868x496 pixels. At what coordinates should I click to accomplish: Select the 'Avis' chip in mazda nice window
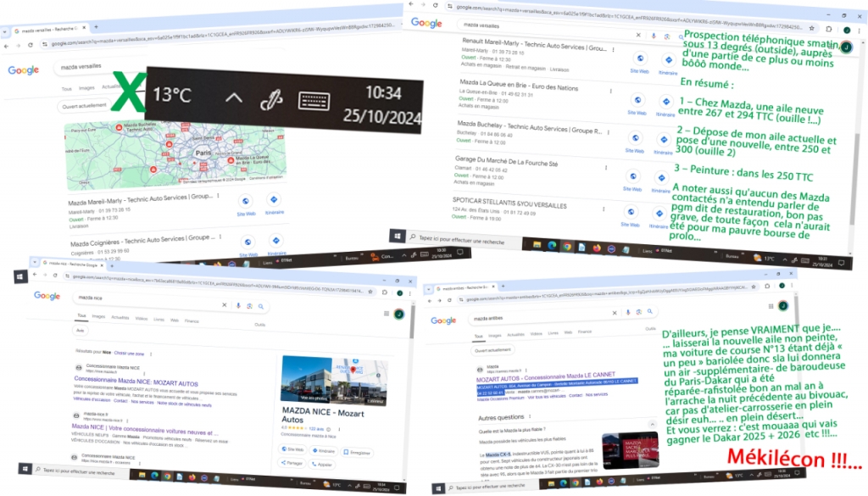pos(81,331)
